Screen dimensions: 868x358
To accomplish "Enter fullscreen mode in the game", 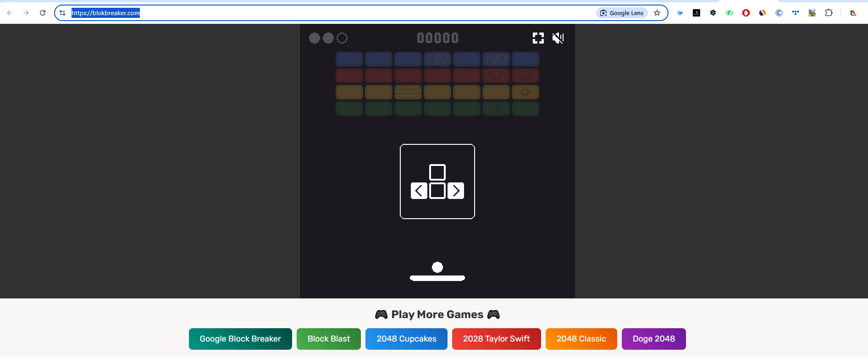I will [538, 38].
